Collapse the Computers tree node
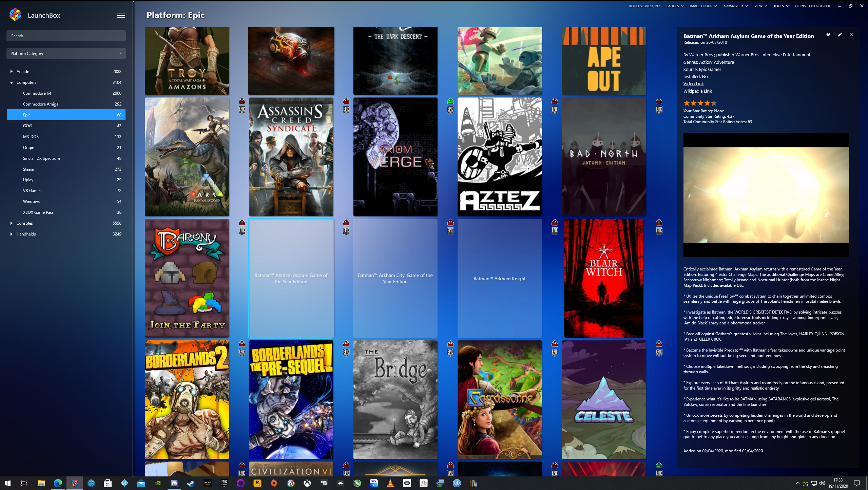Screen dimensions: 868x490 tap(12, 82)
